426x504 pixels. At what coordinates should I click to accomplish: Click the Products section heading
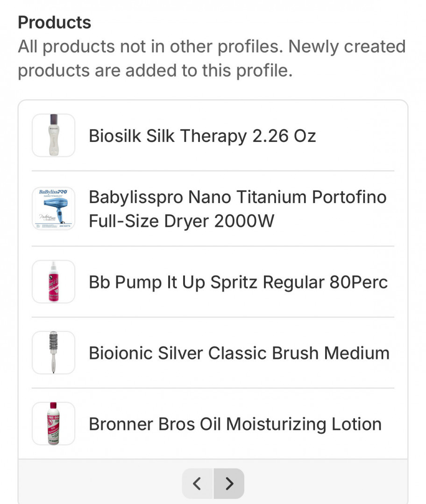pos(55,22)
